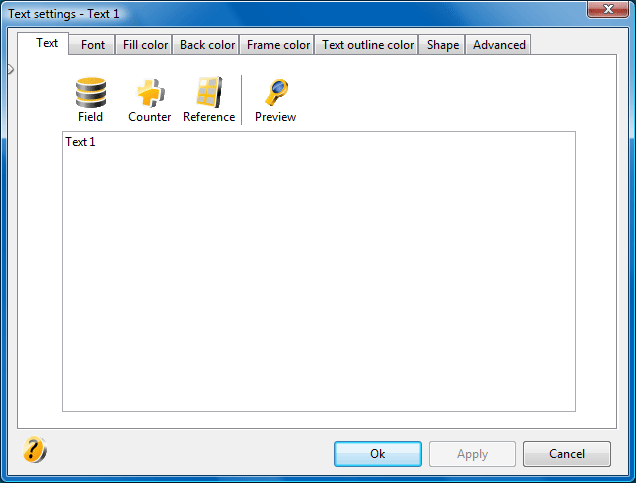Open help via the question mark icon
The width and height of the screenshot is (636, 483).
[x=34, y=449]
